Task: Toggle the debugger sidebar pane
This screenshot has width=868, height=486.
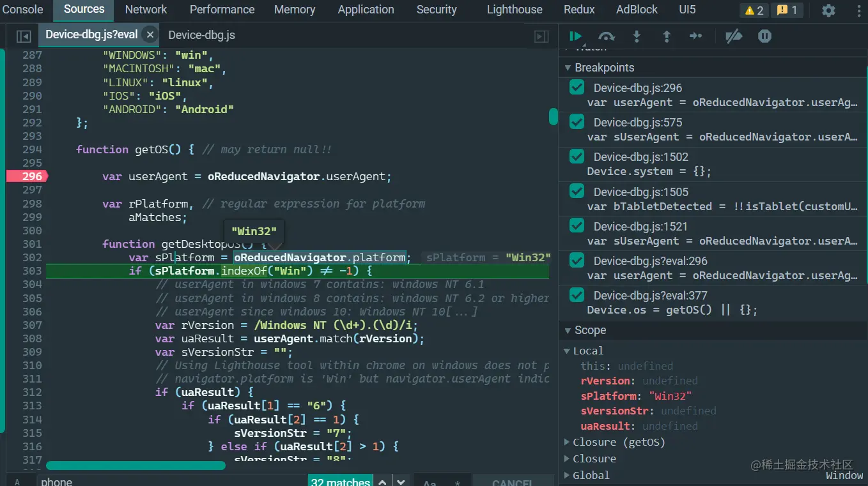Action: tap(541, 36)
